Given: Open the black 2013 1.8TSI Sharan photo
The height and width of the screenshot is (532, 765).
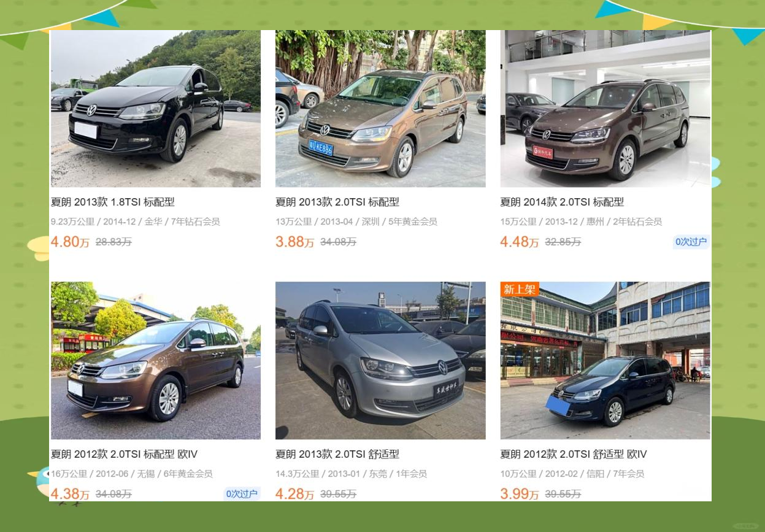Looking at the screenshot, I should 156,109.
